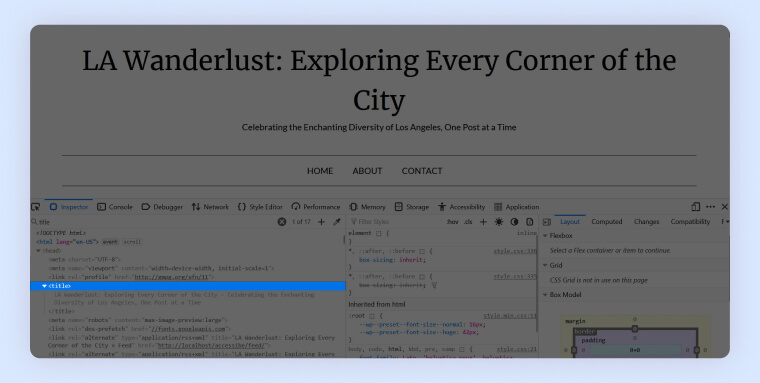
Task: Close the developer tools panel
Action: pyautogui.click(x=725, y=207)
